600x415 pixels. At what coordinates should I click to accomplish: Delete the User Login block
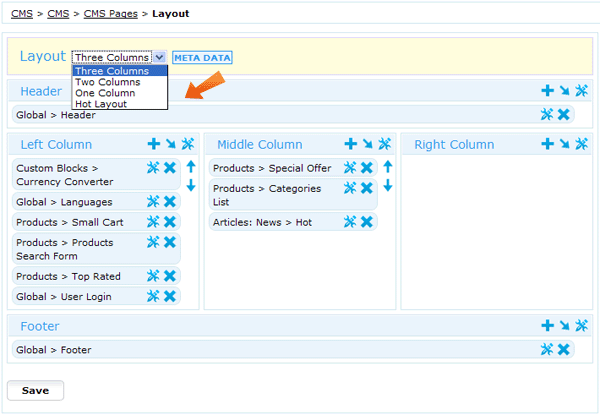[170, 296]
